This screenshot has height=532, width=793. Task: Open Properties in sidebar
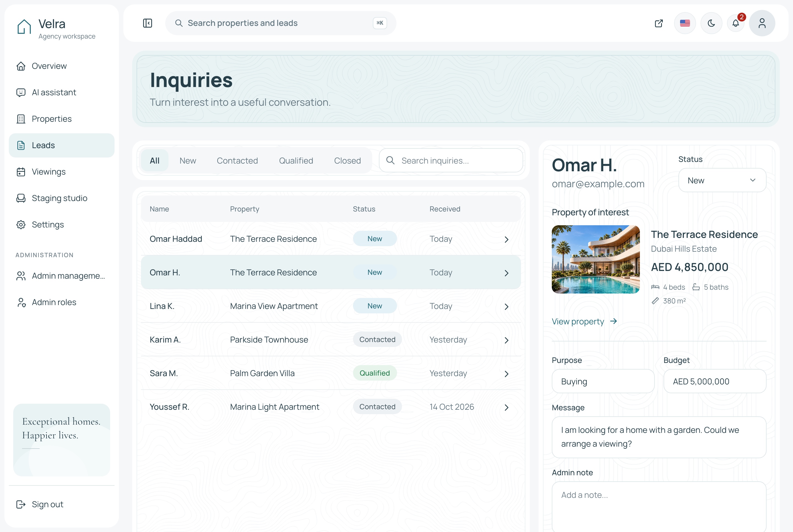[x=61, y=119]
